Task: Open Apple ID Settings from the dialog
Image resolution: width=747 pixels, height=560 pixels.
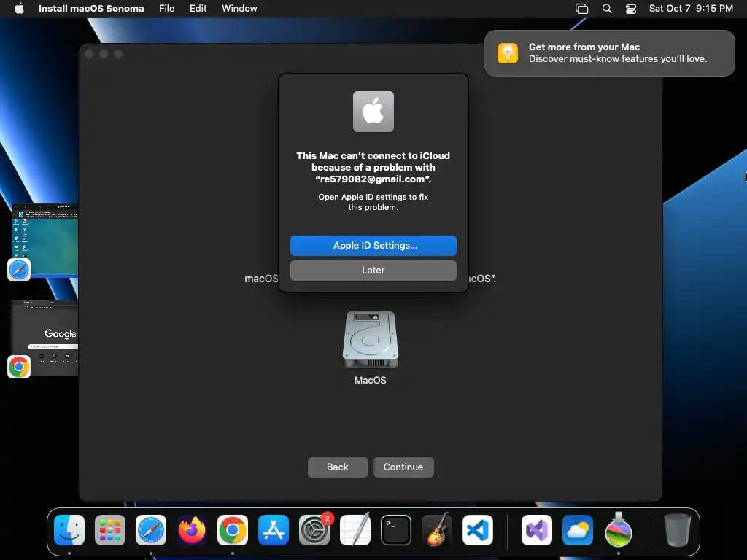Action: tap(373, 245)
